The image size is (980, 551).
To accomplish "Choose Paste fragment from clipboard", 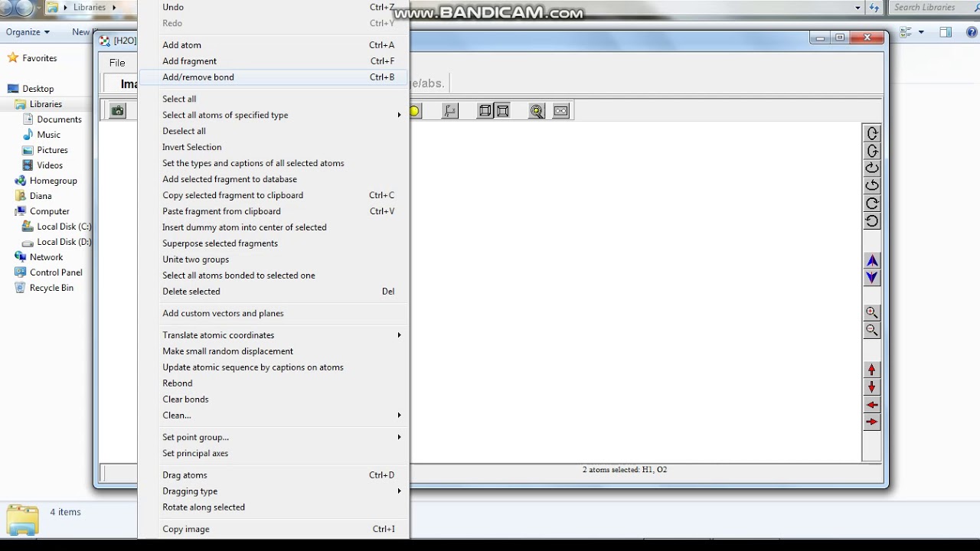I will [x=274, y=211].
